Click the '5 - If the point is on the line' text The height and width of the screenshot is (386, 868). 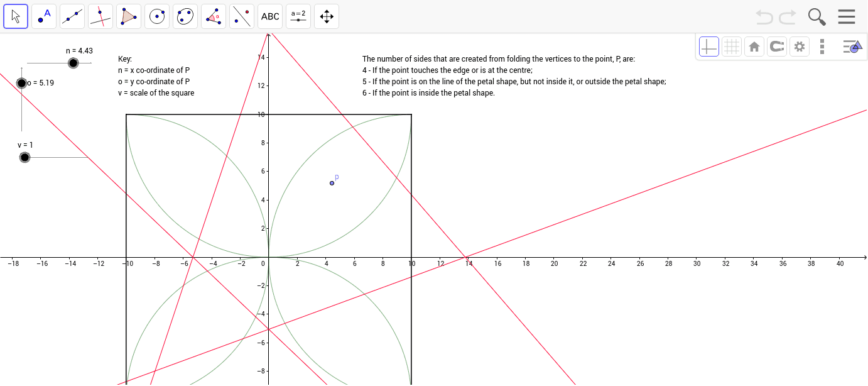[x=514, y=82]
